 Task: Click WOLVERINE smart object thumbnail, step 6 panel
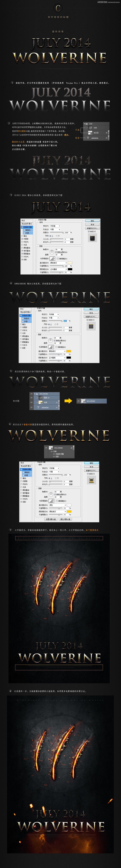click(51, 448)
